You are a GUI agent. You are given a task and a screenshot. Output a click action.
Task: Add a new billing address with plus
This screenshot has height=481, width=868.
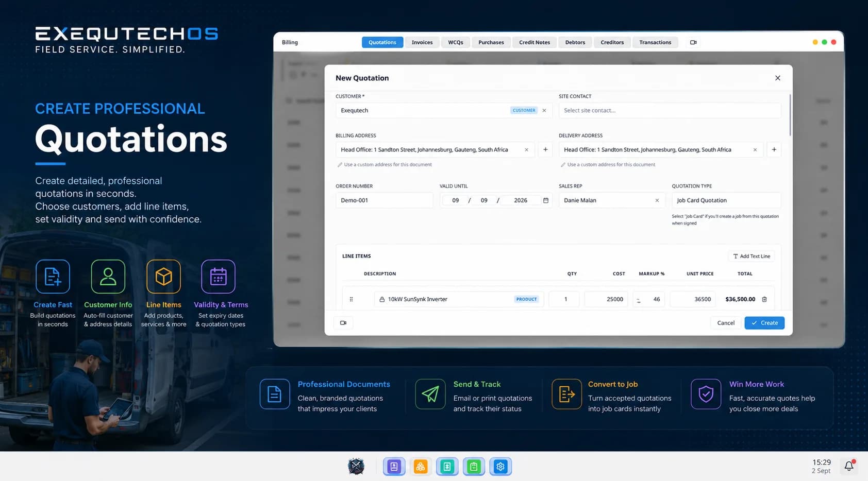tap(545, 150)
